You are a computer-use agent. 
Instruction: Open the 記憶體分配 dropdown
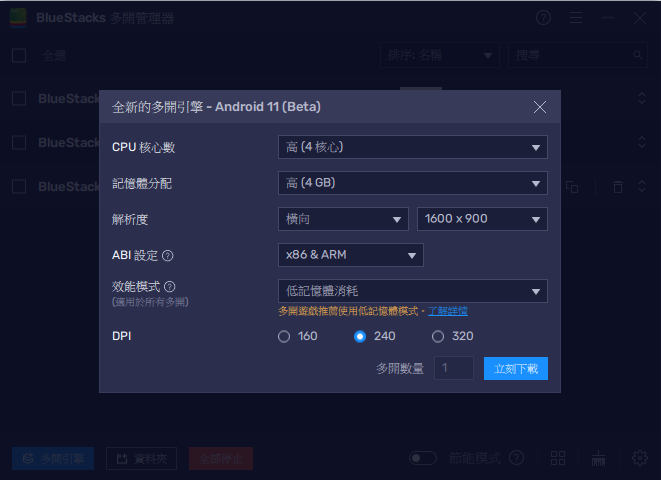(x=413, y=183)
